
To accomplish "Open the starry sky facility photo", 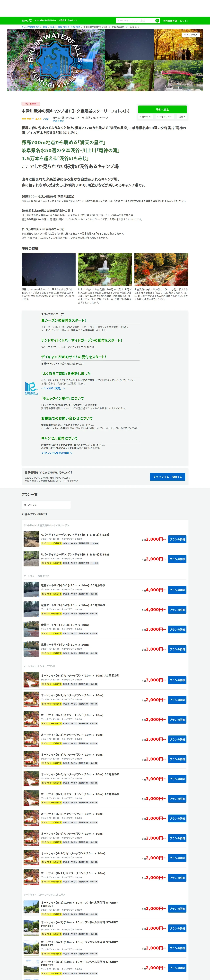I will [x=48, y=270].
